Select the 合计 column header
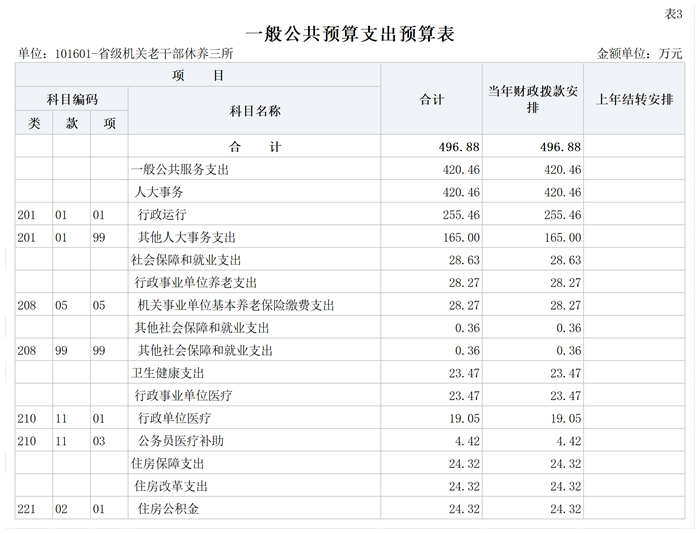700x534 pixels. click(432, 99)
